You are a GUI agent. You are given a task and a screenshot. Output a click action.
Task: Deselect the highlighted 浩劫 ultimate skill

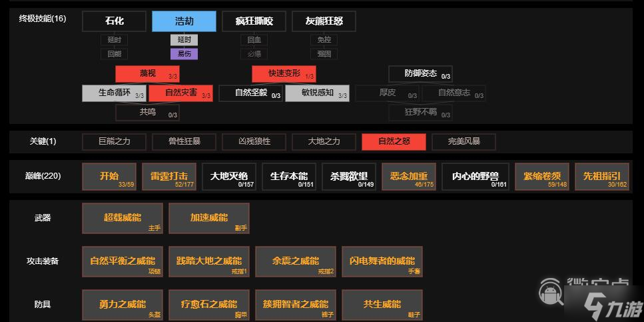pos(184,21)
